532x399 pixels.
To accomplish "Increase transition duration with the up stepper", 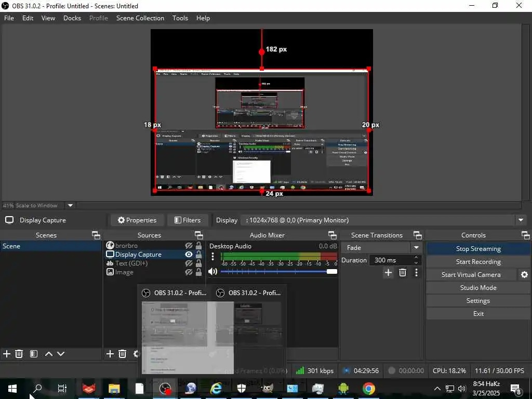I will tap(416, 258).
